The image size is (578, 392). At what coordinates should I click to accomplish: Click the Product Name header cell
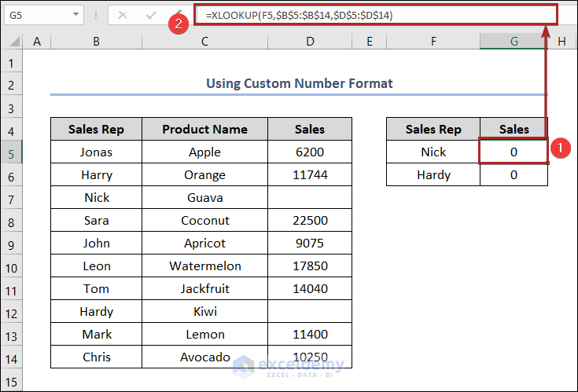pos(204,130)
